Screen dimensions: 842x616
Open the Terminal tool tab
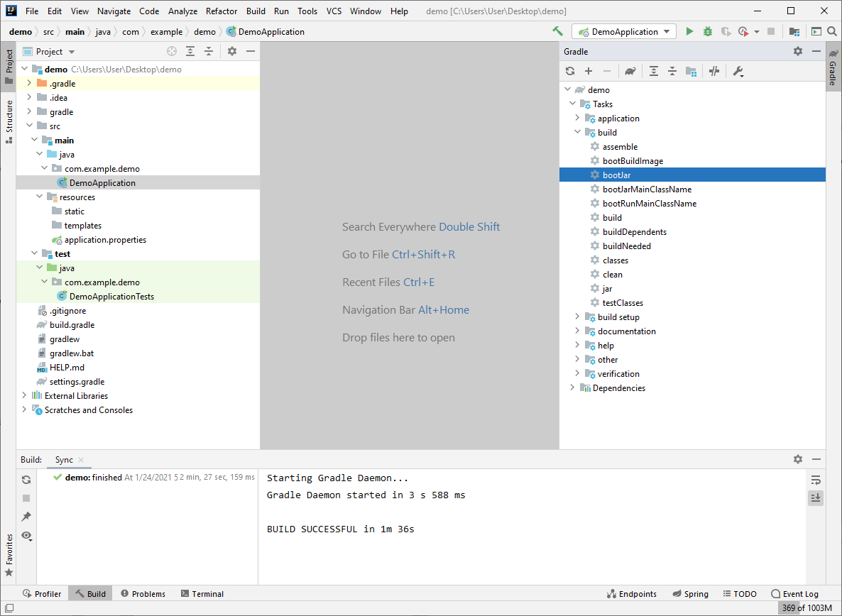pyautogui.click(x=202, y=593)
